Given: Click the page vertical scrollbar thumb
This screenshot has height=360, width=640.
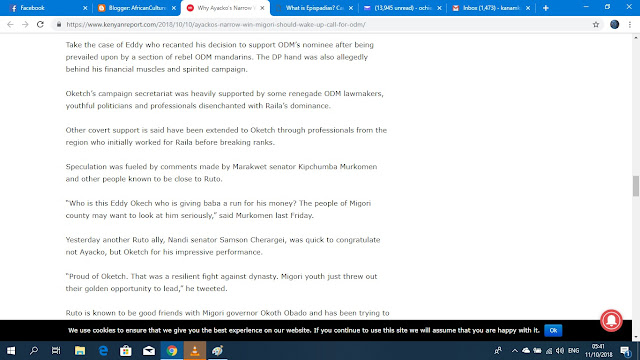Looking at the screenshot, I should [636, 186].
